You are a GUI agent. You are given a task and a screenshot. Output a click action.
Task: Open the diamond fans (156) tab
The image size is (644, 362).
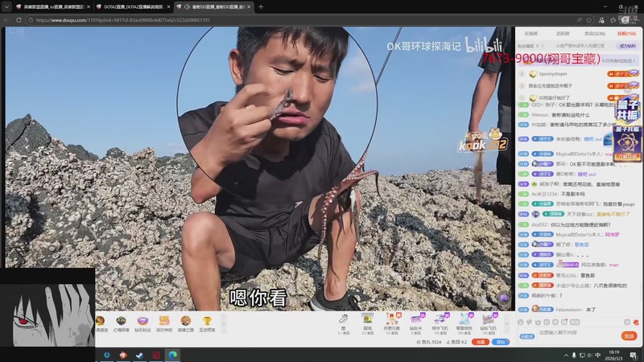626,34
